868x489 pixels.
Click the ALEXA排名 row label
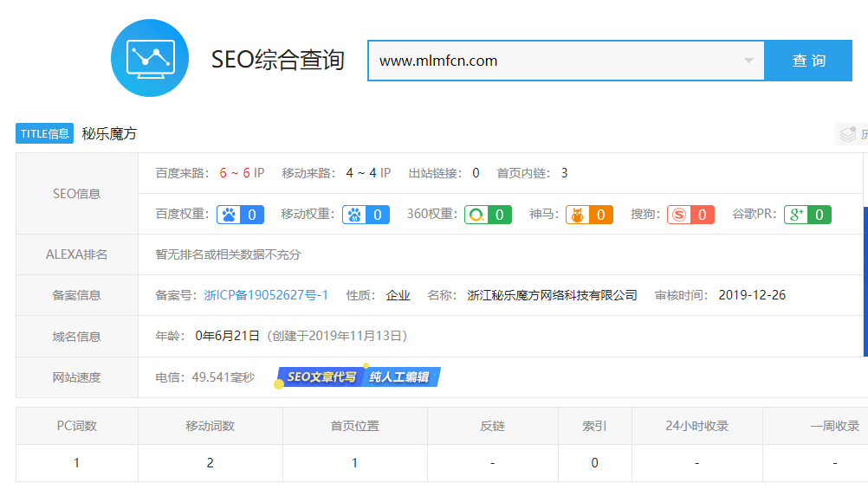point(76,254)
